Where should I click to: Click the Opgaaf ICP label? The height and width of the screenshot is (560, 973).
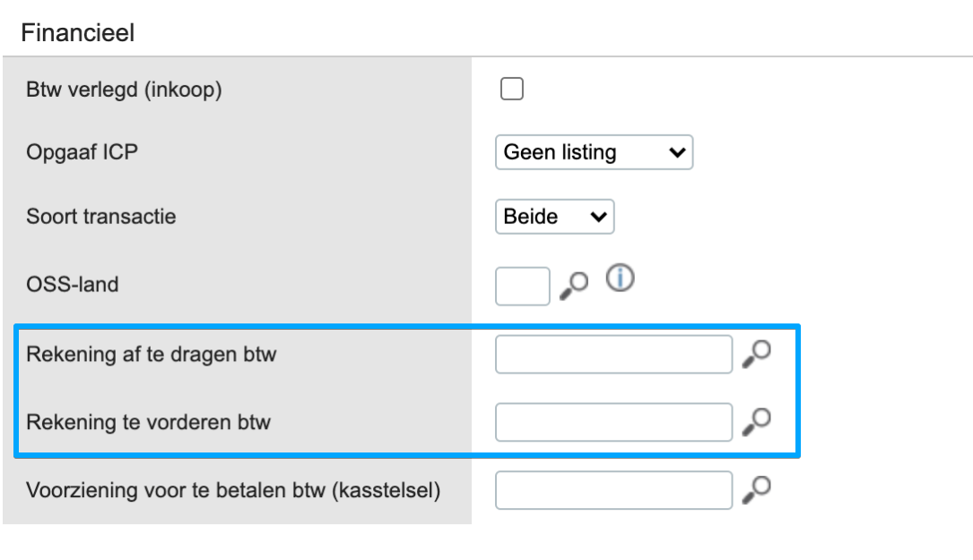coord(83,152)
